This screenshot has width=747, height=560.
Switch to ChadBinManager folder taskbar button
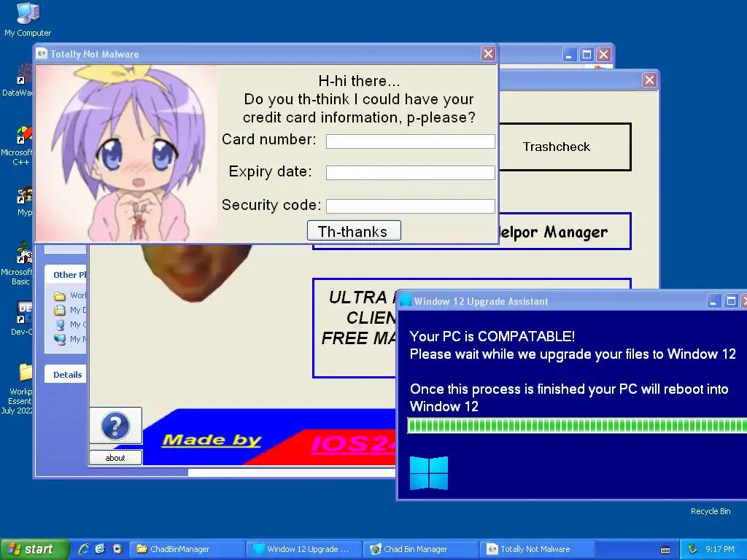187,549
